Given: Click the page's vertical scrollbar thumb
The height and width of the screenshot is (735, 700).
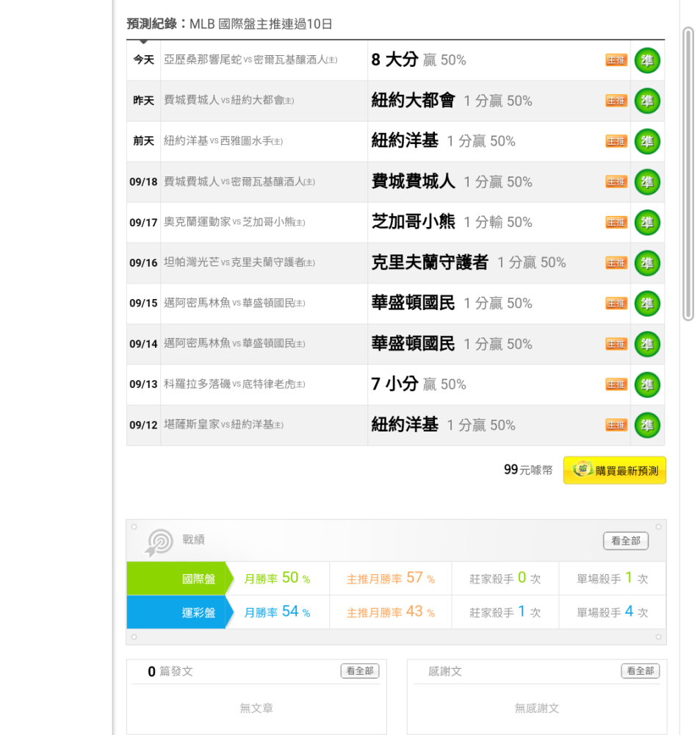Looking at the screenshot, I should click(688, 173).
